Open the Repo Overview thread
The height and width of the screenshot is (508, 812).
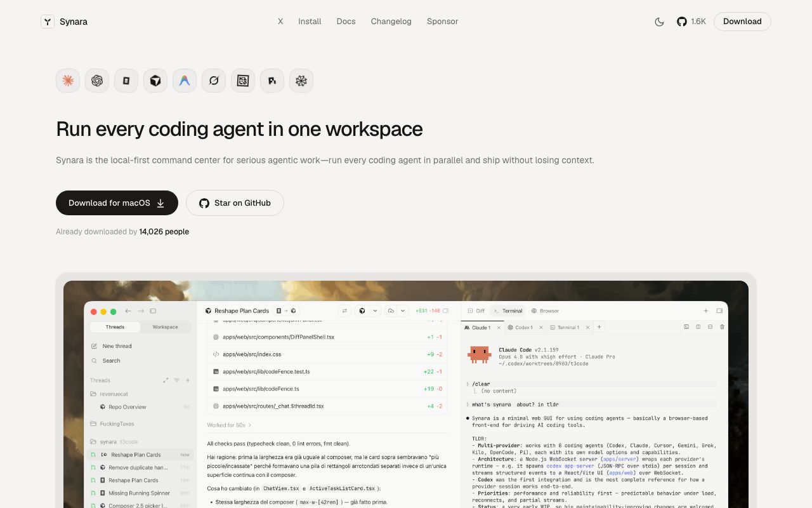coord(140,407)
